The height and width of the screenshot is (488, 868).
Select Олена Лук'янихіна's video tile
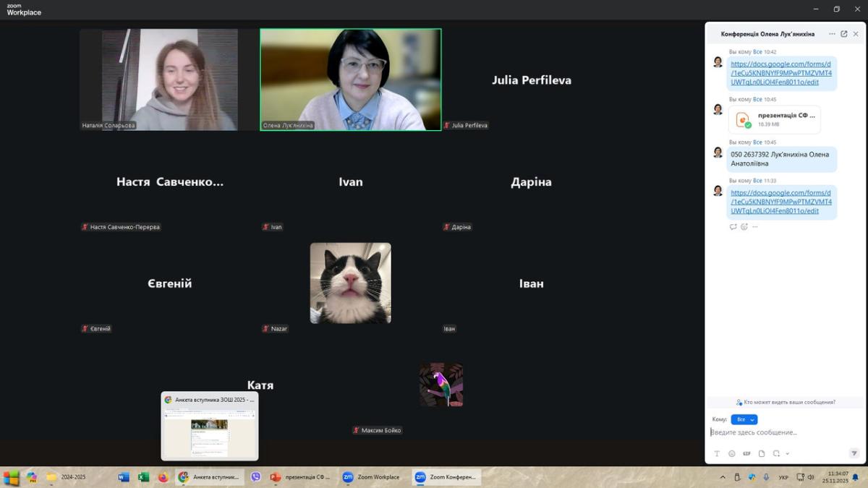pyautogui.click(x=351, y=80)
